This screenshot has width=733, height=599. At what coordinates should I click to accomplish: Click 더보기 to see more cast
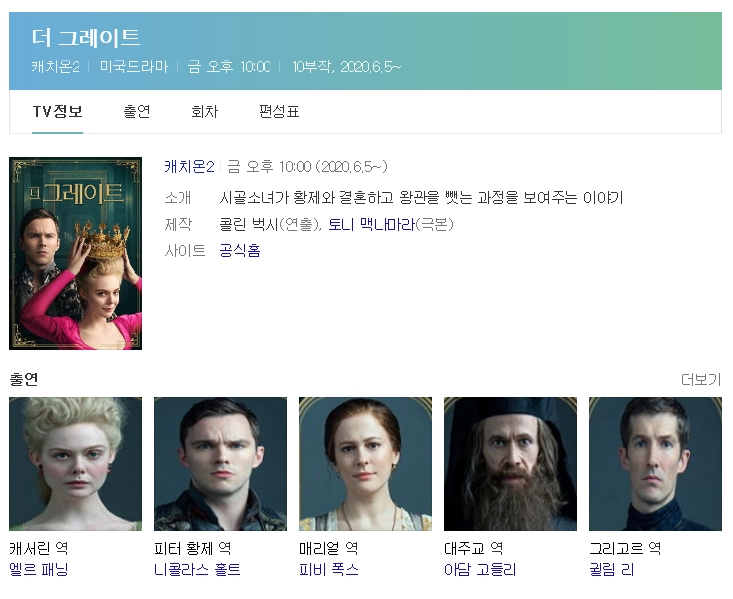click(701, 379)
